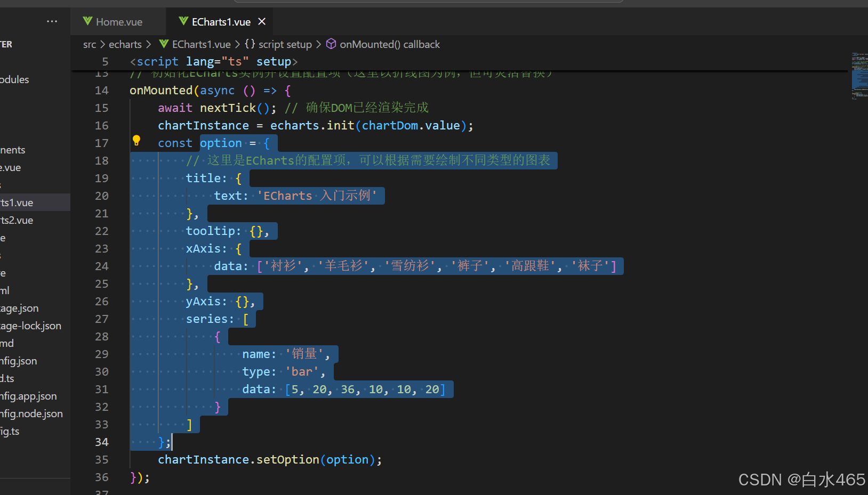Click the sticky script lang="ts" setup header line
The width and height of the screenshot is (868, 495).
click(214, 62)
